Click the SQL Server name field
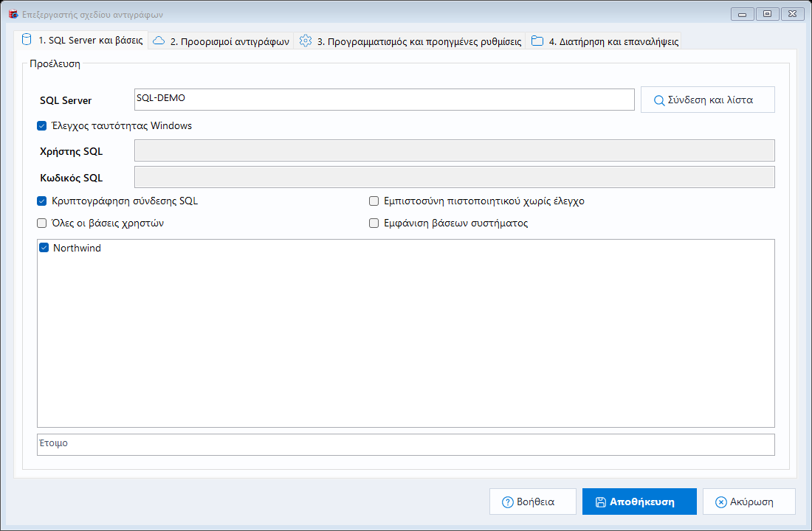Viewport: 812px width, 531px height. [385, 100]
